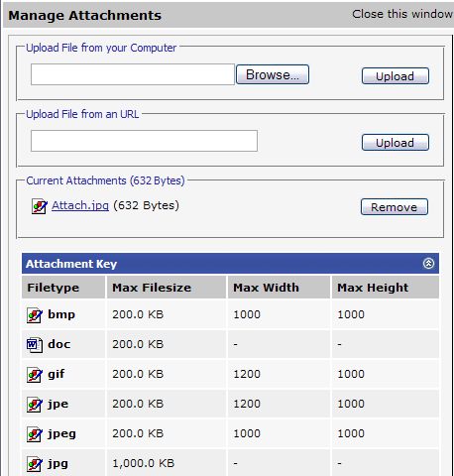Click the doc Word document icon
454x476 pixels.
click(x=35, y=345)
